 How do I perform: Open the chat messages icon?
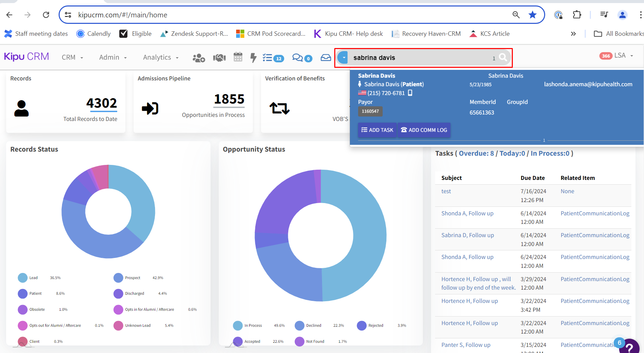pos(302,58)
